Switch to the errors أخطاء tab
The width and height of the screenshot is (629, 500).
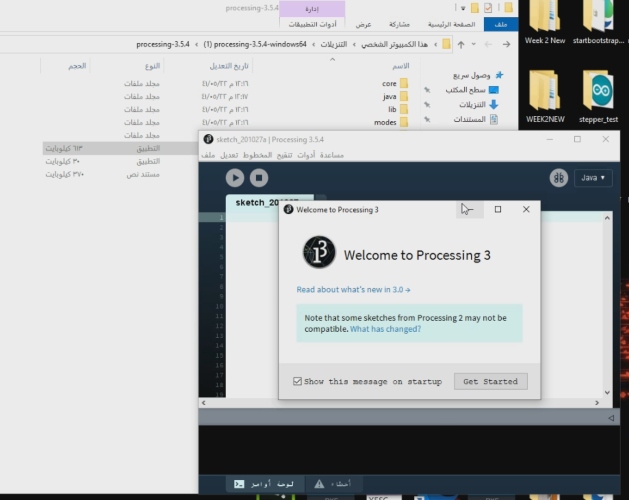tap(333, 484)
